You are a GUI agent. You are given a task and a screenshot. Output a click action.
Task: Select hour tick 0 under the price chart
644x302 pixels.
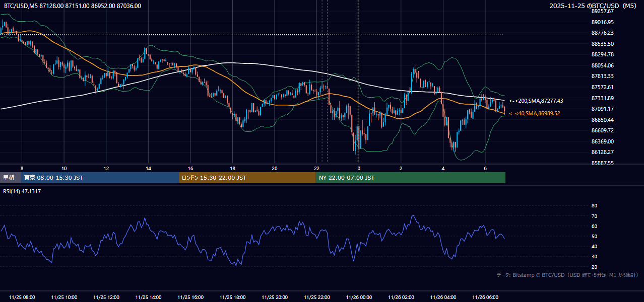pos(359,168)
